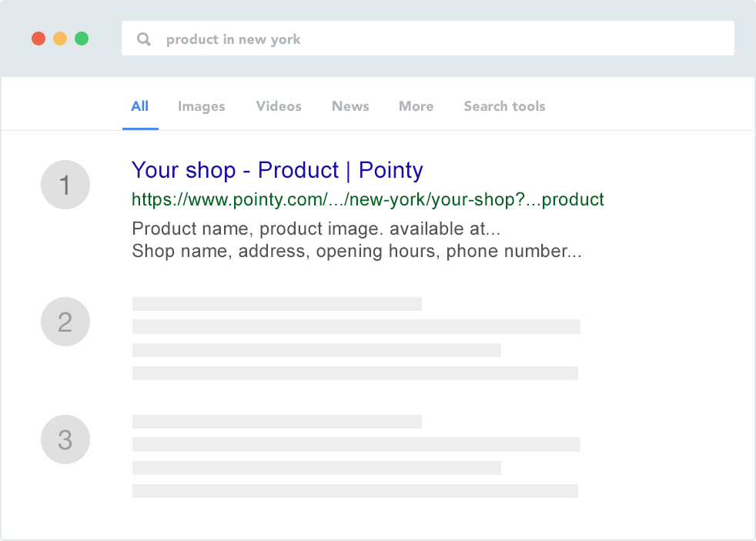Click the yellow minimize window dot
This screenshot has width=756, height=541.
[x=60, y=38]
